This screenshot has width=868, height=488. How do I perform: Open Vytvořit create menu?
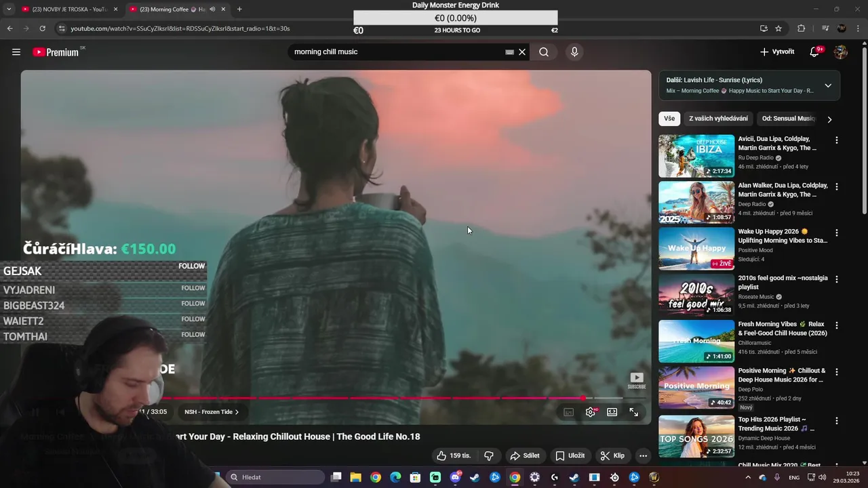777,52
